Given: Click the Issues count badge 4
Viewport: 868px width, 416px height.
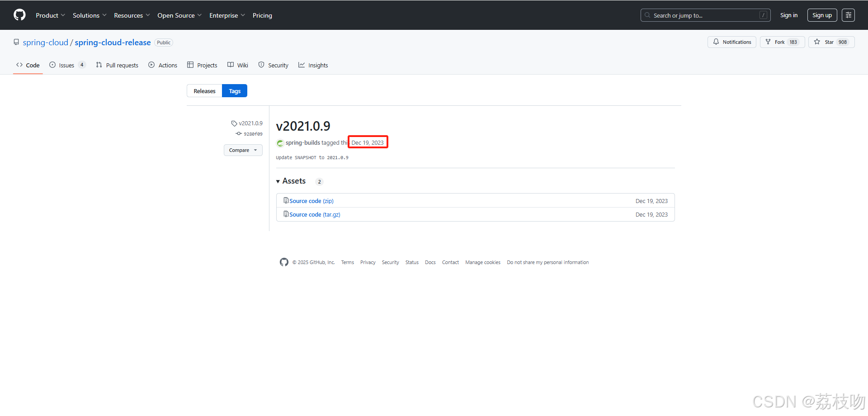Looking at the screenshot, I should 82,65.
